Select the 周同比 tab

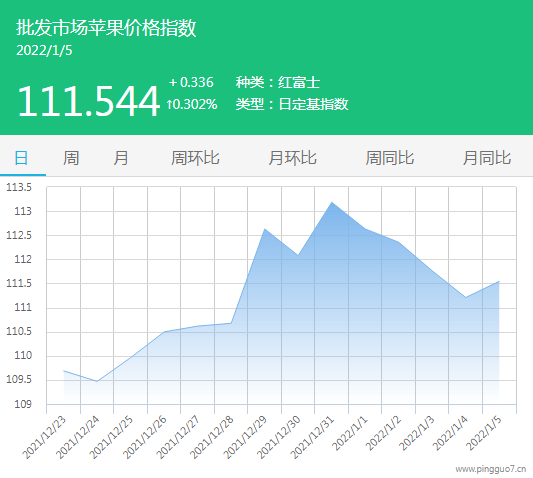pos(390,158)
